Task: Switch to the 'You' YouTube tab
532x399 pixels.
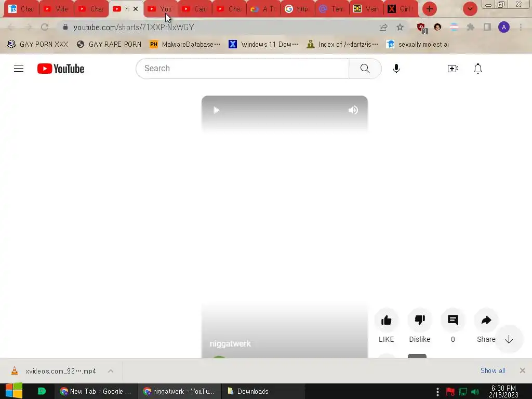Action: pos(161,9)
